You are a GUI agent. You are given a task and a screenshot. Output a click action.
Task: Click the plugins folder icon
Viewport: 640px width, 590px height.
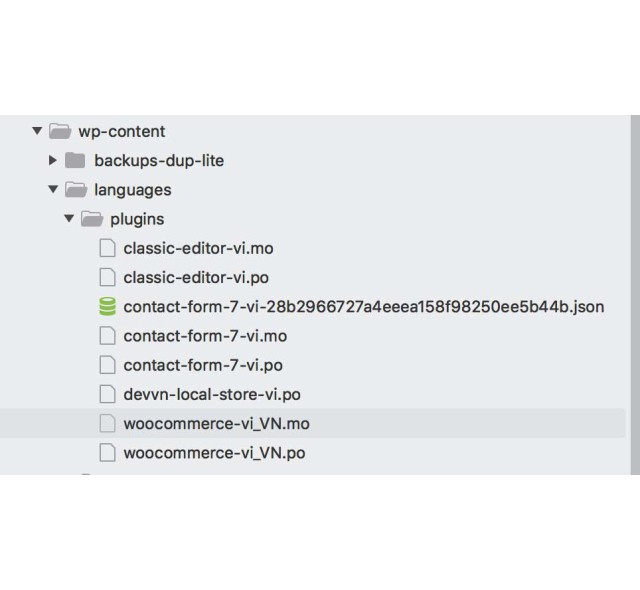point(92,219)
